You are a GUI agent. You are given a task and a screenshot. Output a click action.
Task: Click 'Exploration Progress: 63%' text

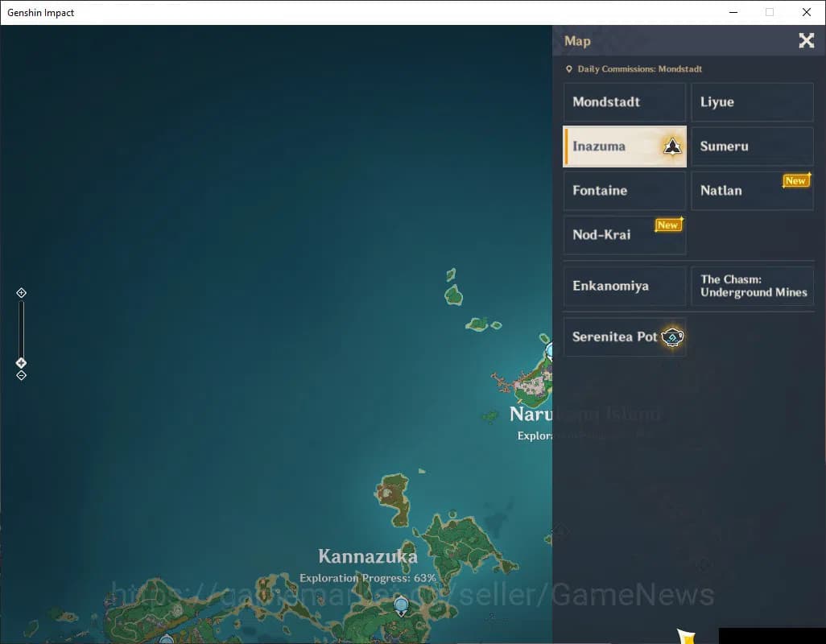point(368,578)
